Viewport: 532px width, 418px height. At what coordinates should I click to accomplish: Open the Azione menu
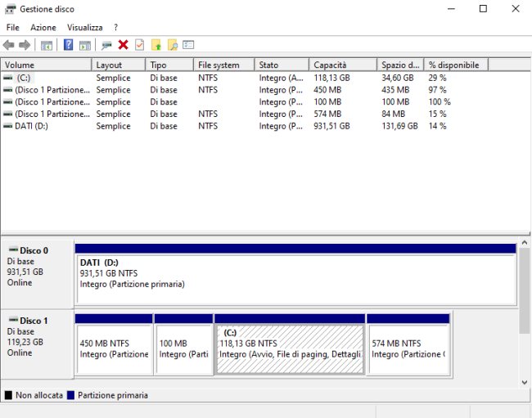click(43, 27)
